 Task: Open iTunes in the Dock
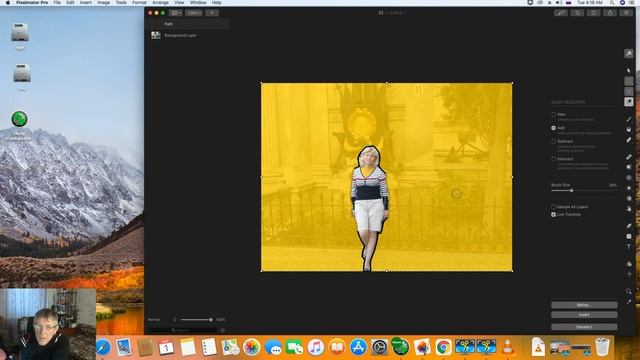click(x=316, y=347)
